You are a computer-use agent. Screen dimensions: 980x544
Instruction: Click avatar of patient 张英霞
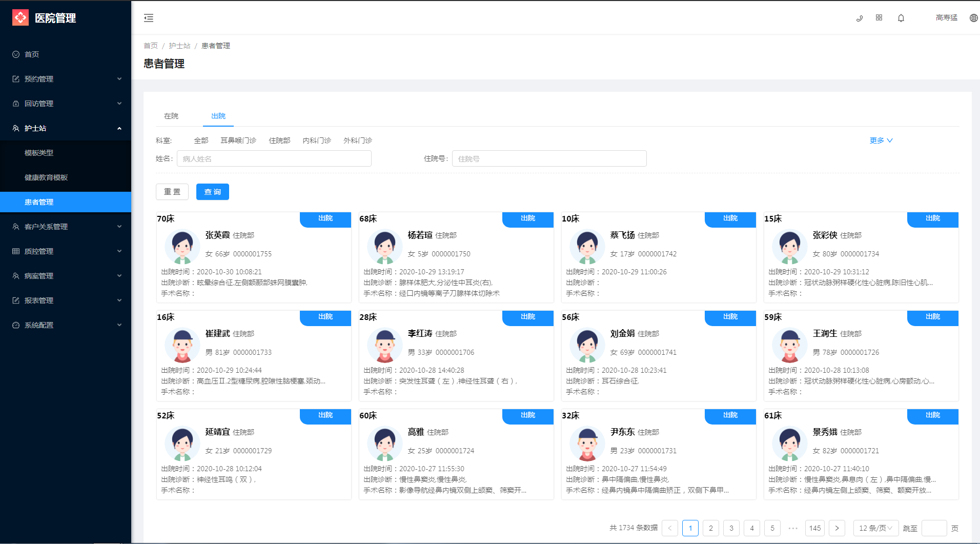tap(182, 247)
